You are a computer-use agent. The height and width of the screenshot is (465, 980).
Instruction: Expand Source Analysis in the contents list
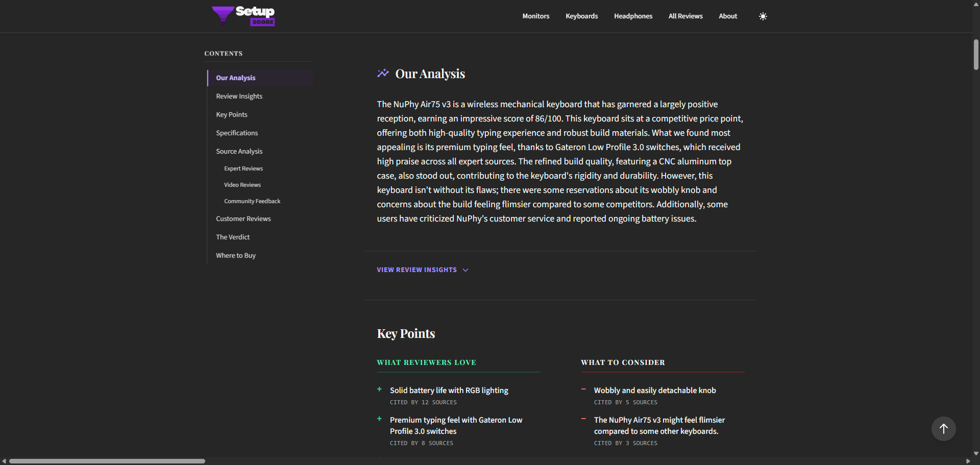(x=239, y=151)
